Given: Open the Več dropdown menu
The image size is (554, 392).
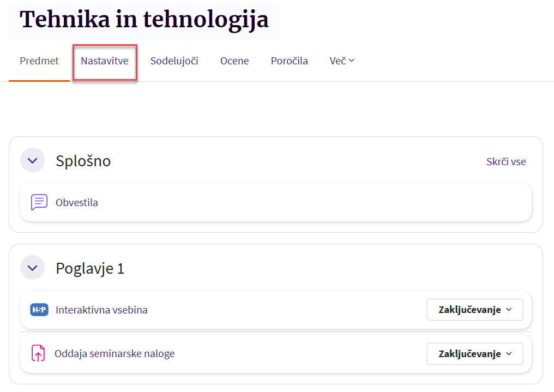Looking at the screenshot, I should (342, 61).
